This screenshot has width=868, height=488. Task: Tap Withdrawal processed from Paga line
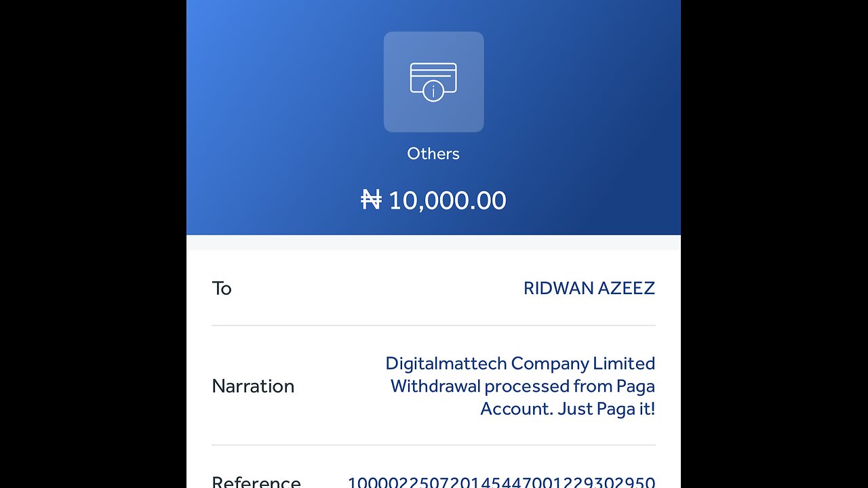[523, 386]
